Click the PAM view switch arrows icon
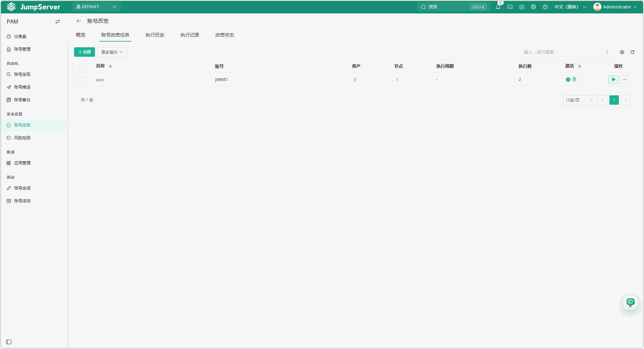Screen dimensions: 644x349 pyautogui.click(x=58, y=21)
